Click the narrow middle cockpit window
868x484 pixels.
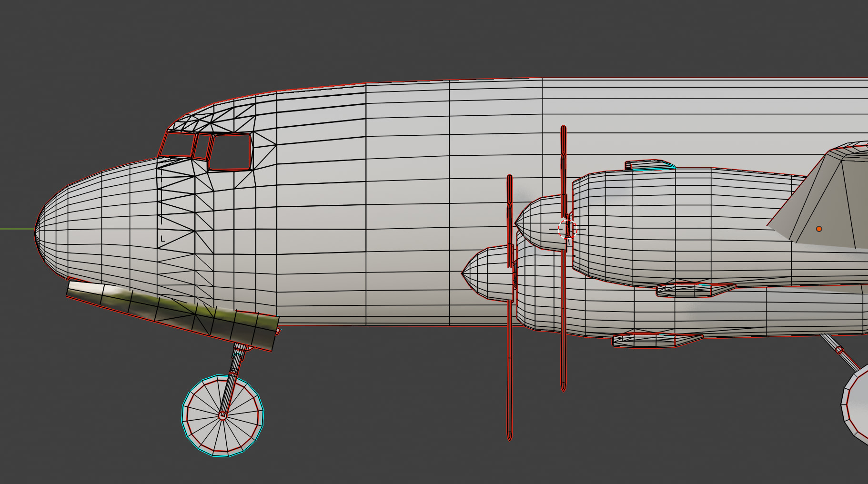(202, 147)
